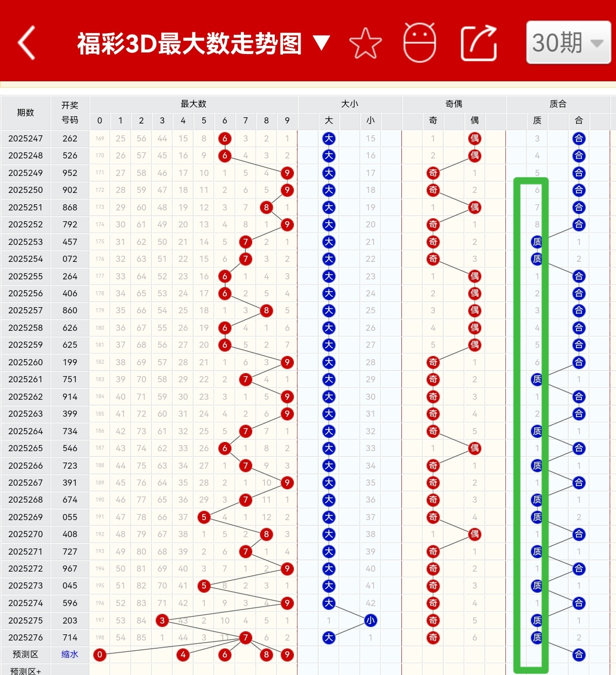
Task: Favorite this chart with the star icon
Action: [x=365, y=43]
